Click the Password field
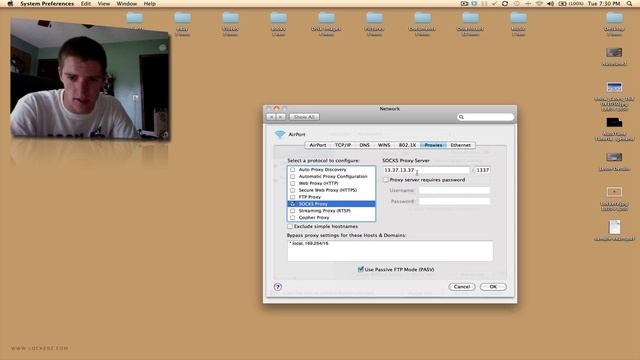This screenshot has height=360, width=640. 454,201
